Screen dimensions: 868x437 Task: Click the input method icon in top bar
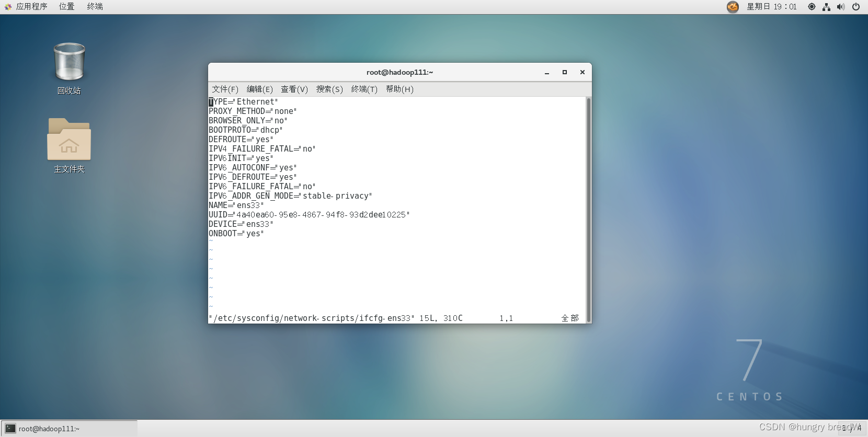[x=733, y=7]
